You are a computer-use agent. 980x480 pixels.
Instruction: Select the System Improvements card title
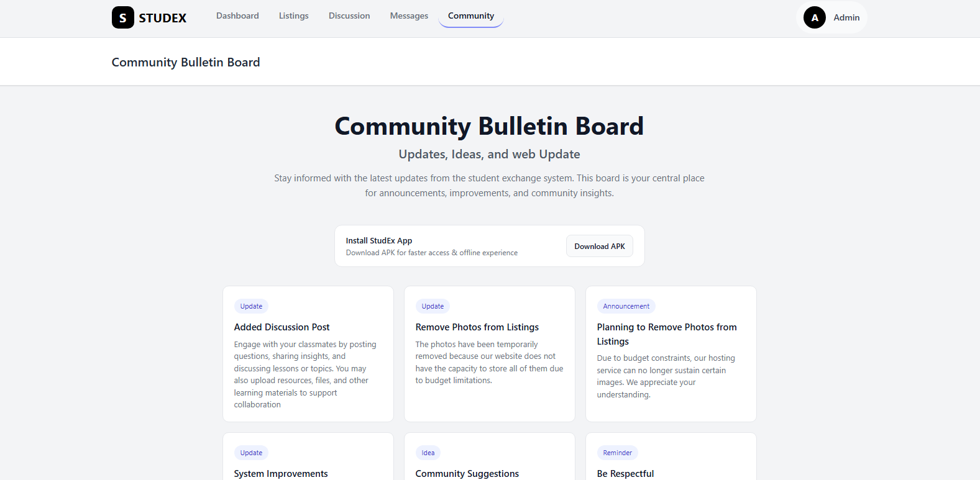click(x=281, y=474)
